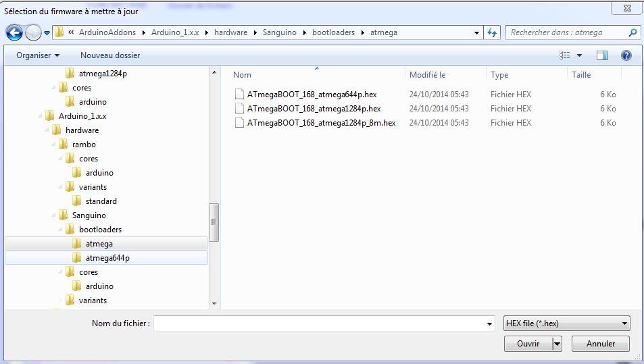Click Sanguino in the breadcrumb path
The width and height of the screenshot is (644, 364).
click(x=279, y=32)
